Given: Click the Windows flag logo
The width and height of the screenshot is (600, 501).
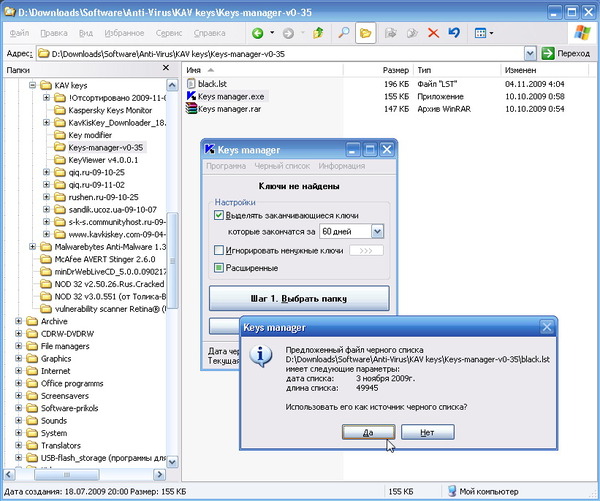Looking at the screenshot, I should click(x=582, y=33).
